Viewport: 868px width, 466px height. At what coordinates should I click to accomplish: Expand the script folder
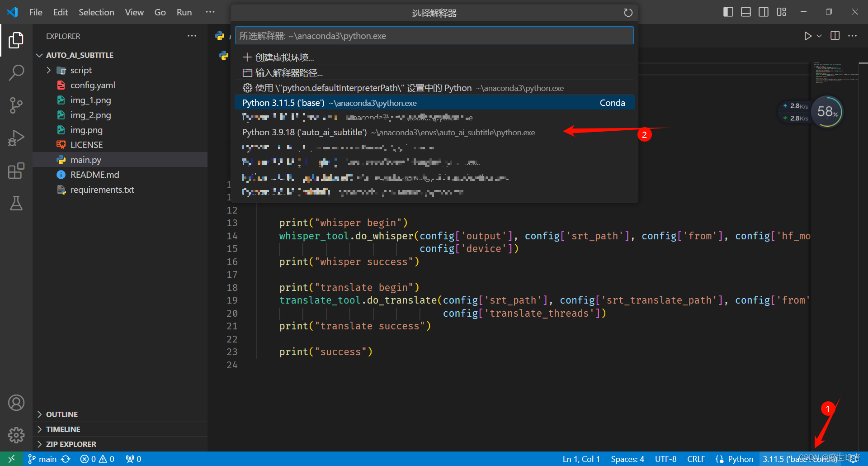click(x=120, y=70)
